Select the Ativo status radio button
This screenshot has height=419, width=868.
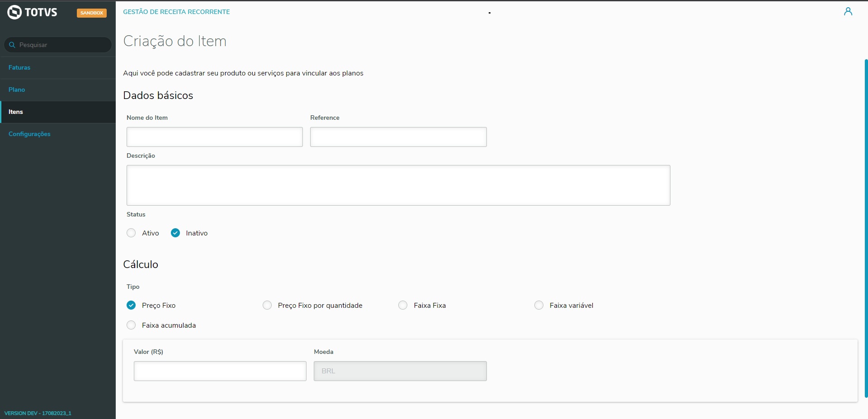point(131,233)
